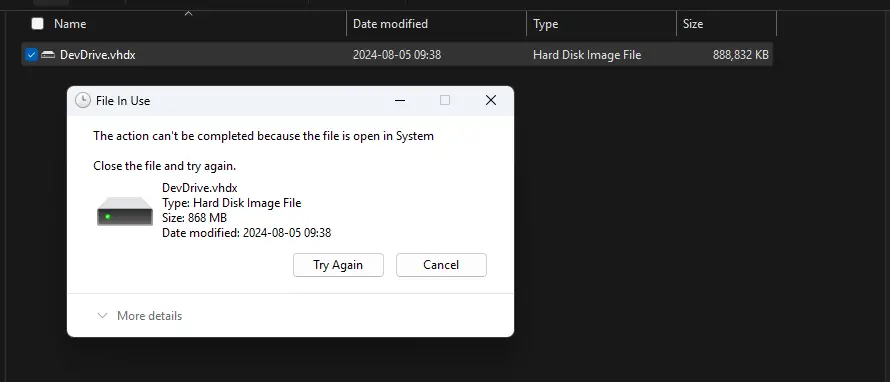Click the File In Use title text
Screen dimensions: 890x382
point(123,101)
